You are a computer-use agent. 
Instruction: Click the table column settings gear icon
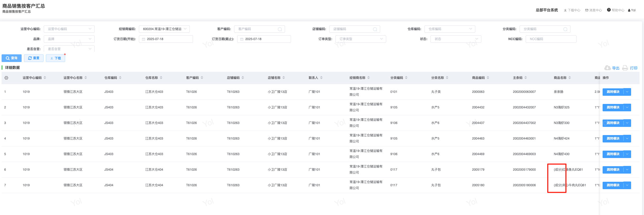pos(6,78)
